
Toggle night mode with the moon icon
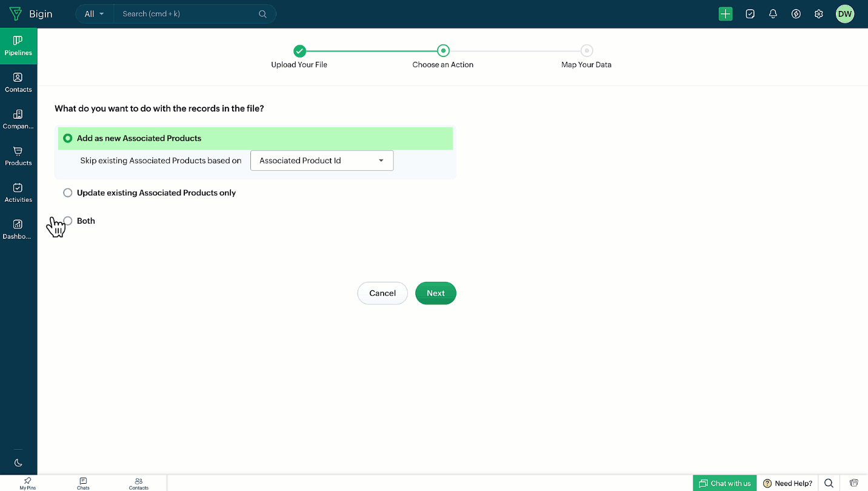pyautogui.click(x=18, y=463)
